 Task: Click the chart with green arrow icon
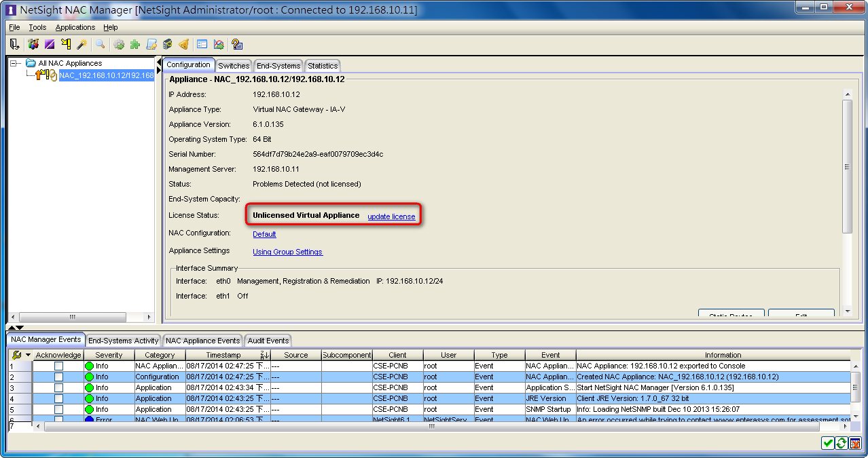219,44
